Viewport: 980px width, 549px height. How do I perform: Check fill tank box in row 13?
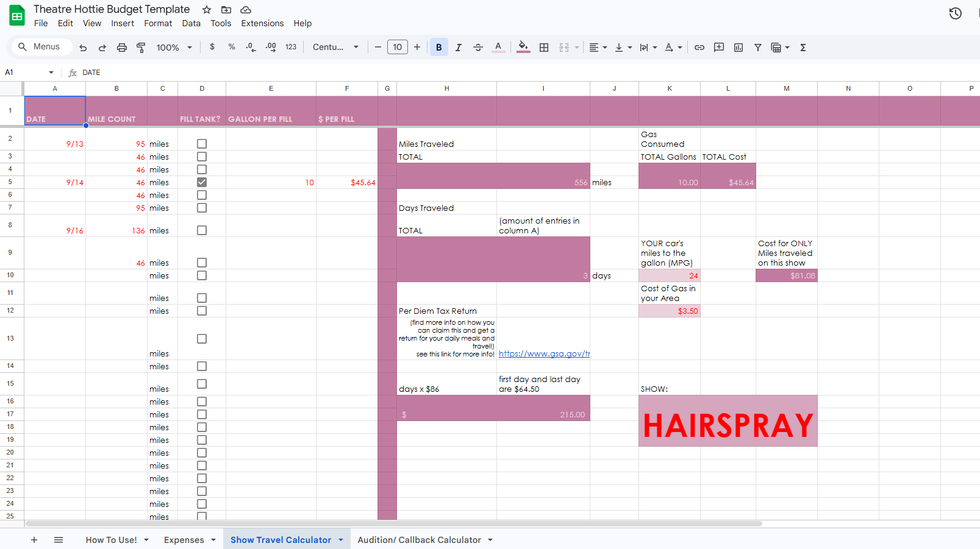pyautogui.click(x=202, y=339)
